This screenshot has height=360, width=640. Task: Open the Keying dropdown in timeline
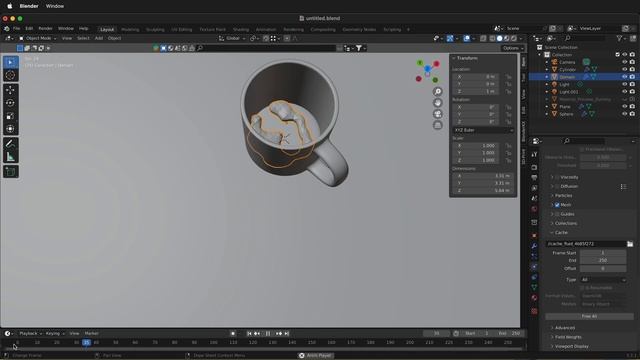(54, 333)
